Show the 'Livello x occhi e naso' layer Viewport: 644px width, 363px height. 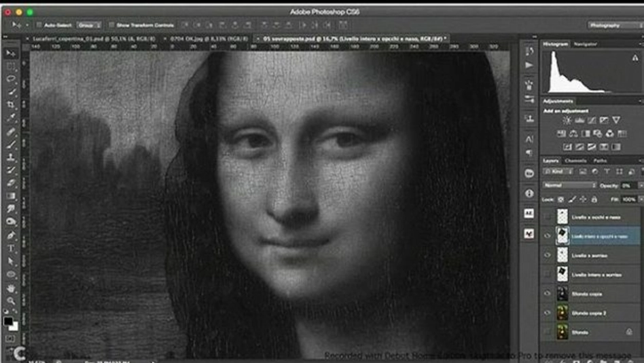pos(547,217)
